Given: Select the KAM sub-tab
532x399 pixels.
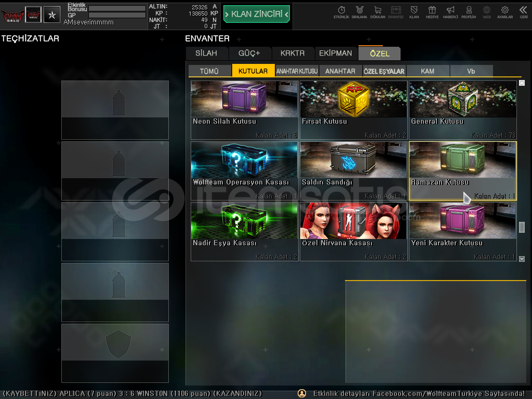Looking at the screenshot, I should pos(428,71).
